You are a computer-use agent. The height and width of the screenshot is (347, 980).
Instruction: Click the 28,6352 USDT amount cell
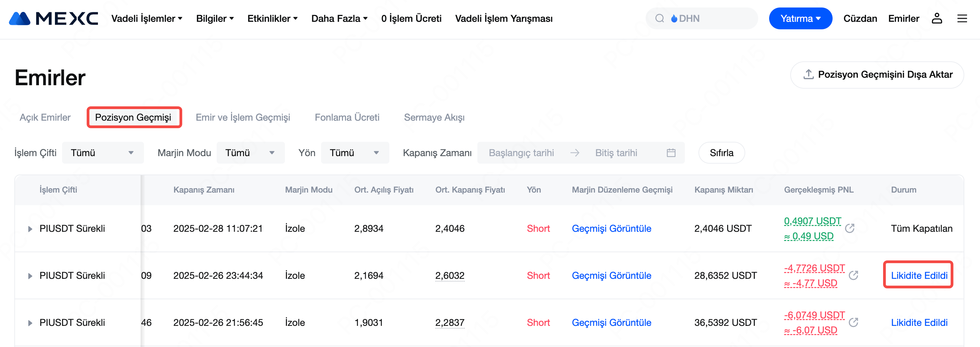(x=725, y=275)
